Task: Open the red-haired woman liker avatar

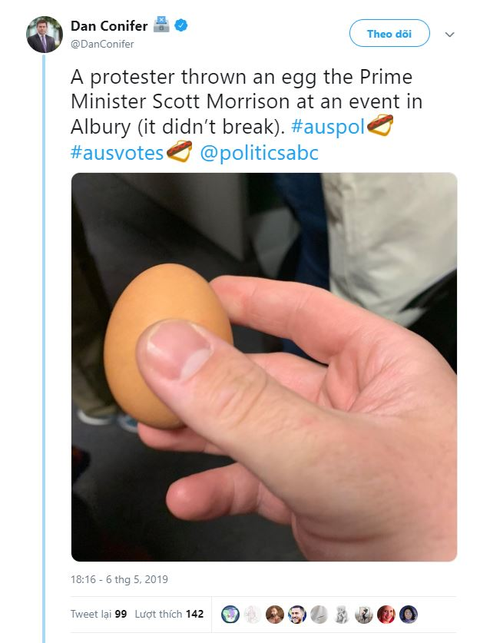Action: (386, 614)
